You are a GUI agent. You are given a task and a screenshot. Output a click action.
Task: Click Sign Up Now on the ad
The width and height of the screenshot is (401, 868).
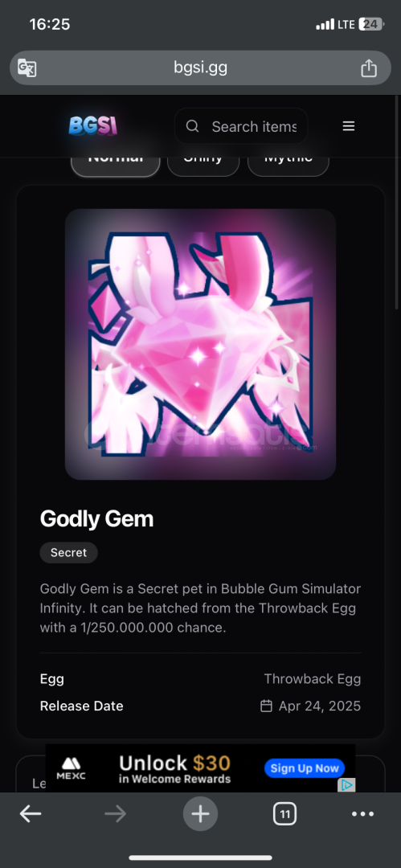[x=305, y=768]
